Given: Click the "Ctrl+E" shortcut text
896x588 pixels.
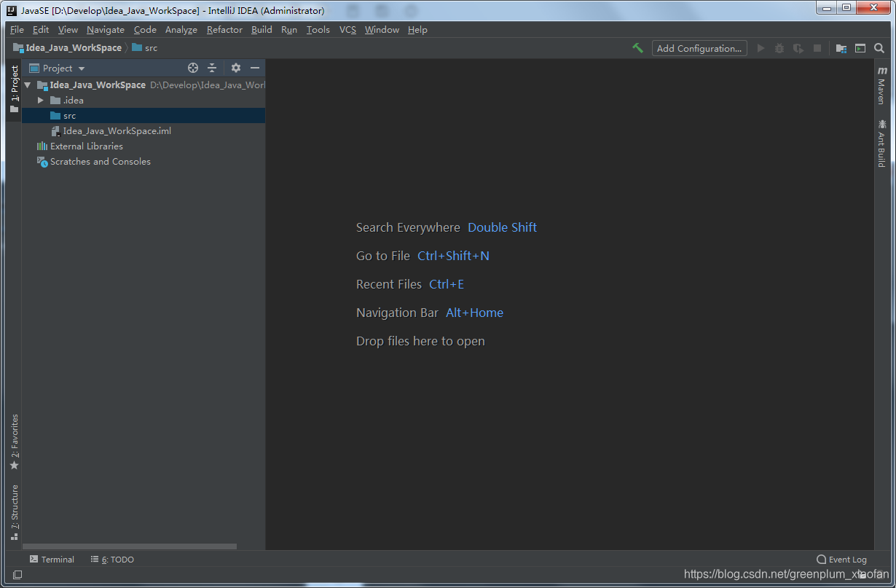Looking at the screenshot, I should click(447, 284).
